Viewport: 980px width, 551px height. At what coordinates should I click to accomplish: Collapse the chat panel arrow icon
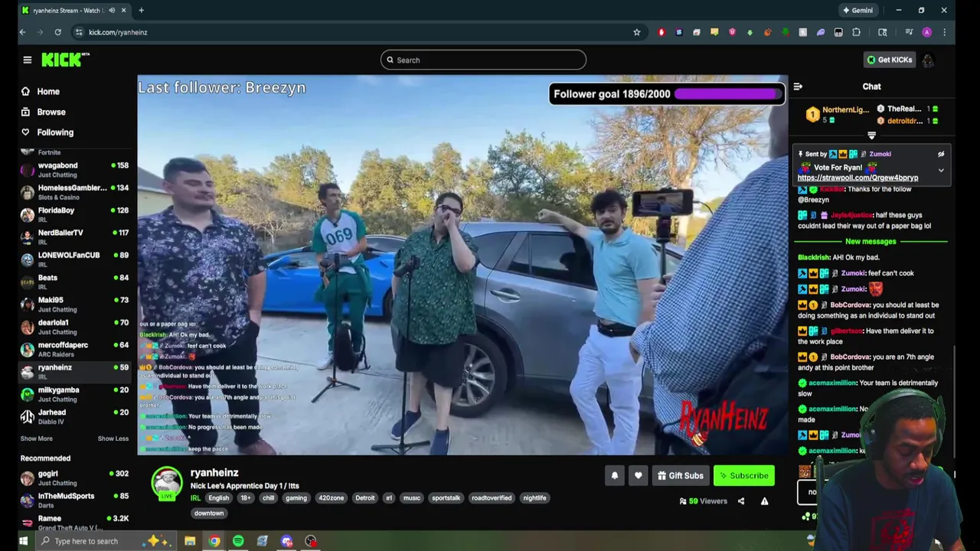pos(798,86)
